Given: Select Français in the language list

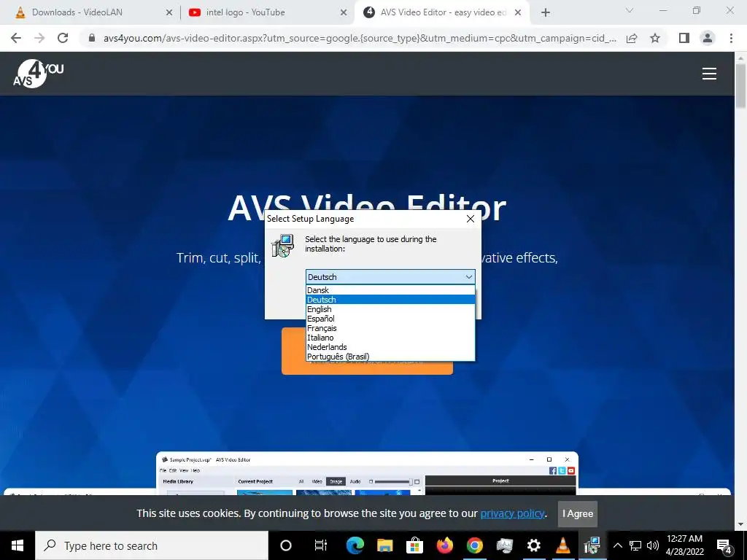Looking at the screenshot, I should point(390,328).
